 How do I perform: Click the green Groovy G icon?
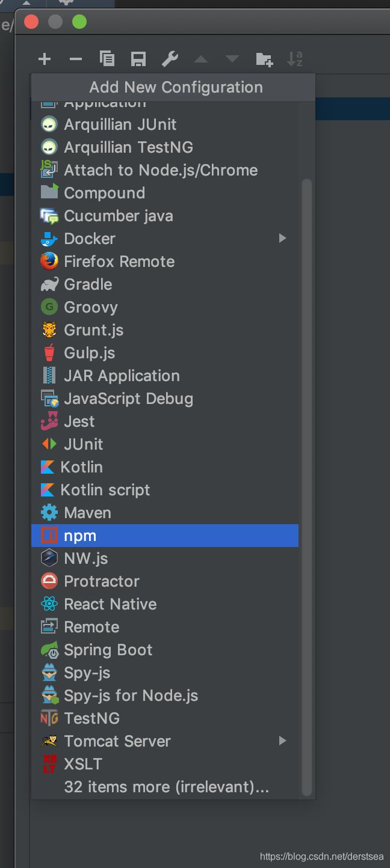[49, 307]
